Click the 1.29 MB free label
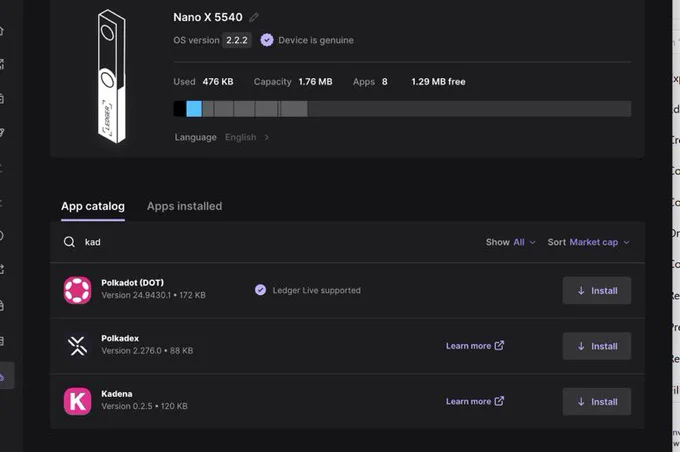Screen dimensions: 680x452 click(x=438, y=82)
